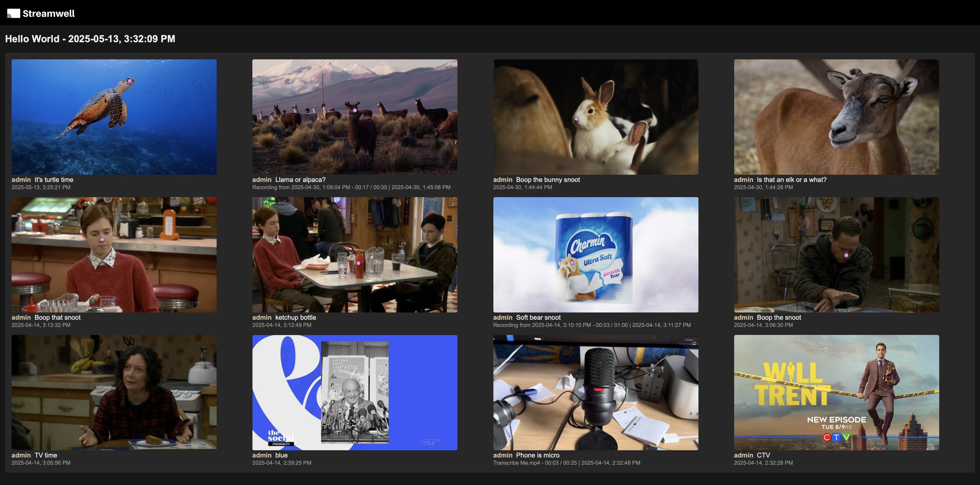Open the Will Trent CTV thumbnail

click(836, 392)
